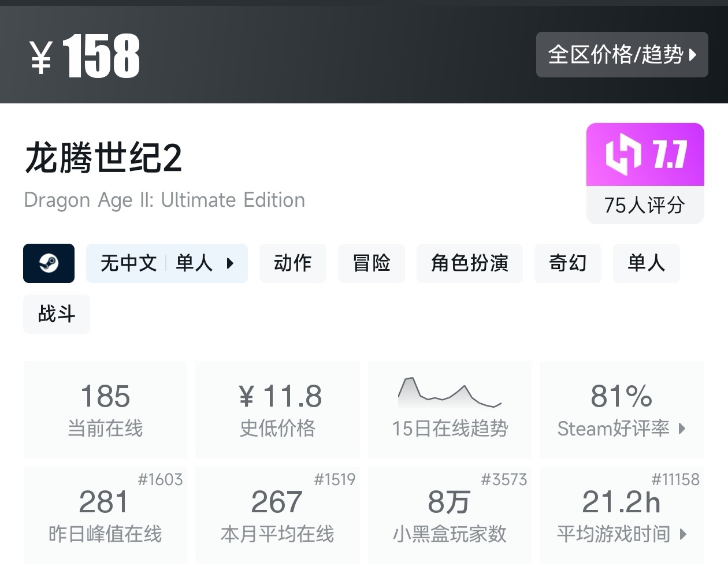Tap the 奇幻 tag
Image resolution: width=728 pixels, height=566 pixels.
(567, 263)
